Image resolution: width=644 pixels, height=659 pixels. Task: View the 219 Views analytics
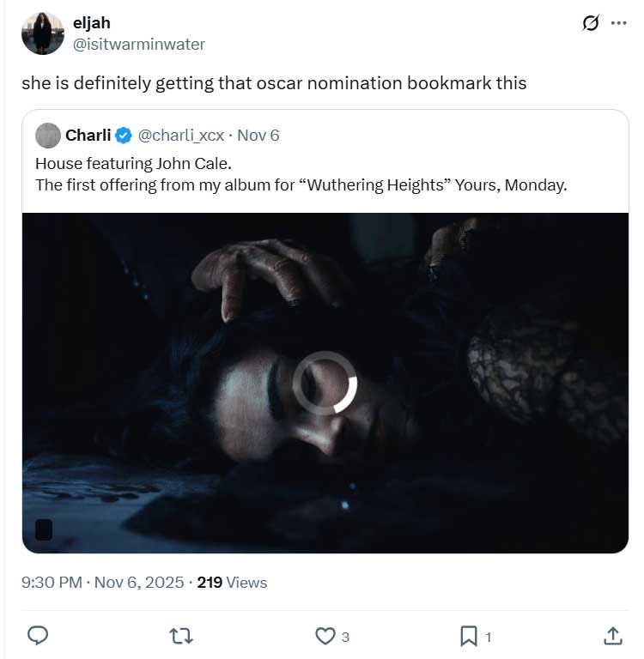click(232, 583)
